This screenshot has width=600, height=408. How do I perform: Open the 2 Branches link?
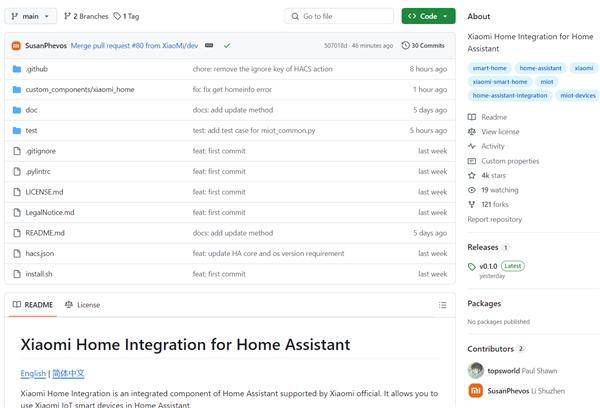coord(86,16)
